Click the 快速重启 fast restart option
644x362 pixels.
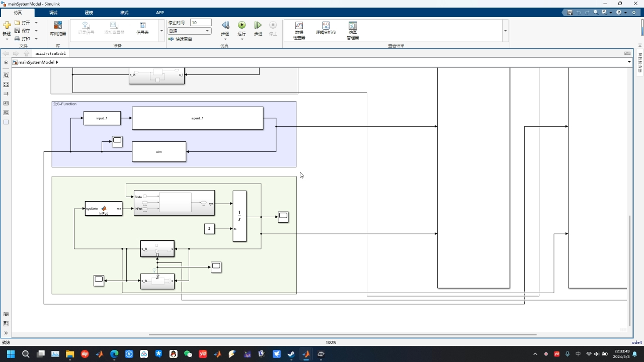[x=180, y=39]
